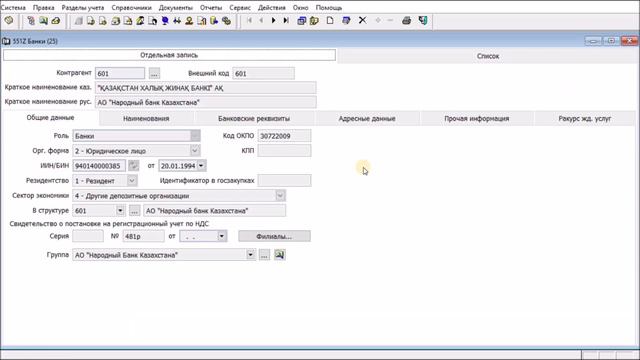
Task: Switch to the Прочая информация tab
Action: [x=476, y=118]
